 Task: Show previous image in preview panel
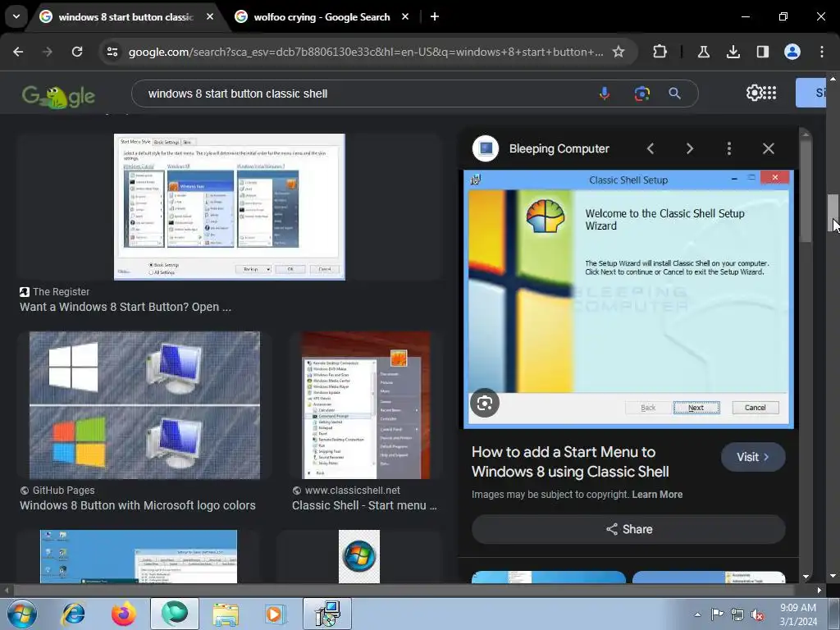[x=651, y=149]
